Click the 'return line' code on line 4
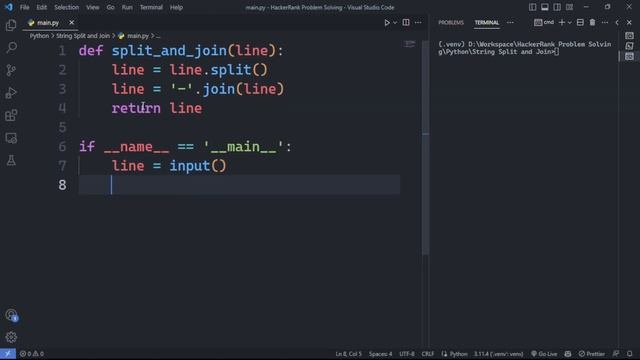Image resolution: width=640 pixels, height=360 pixels. tap(157, 108)
